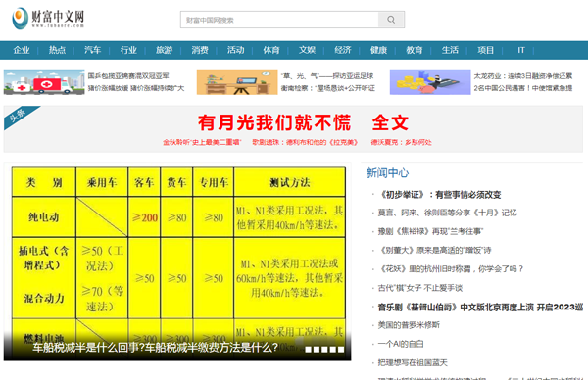
Task: Open the IT category in navbar
Action: pyautogui.click(x=521, y=50)
